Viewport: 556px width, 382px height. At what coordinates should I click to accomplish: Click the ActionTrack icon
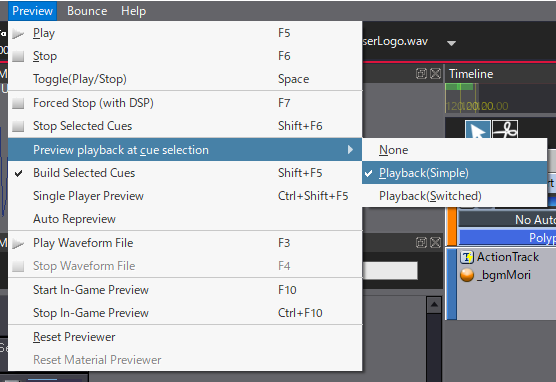467,257
